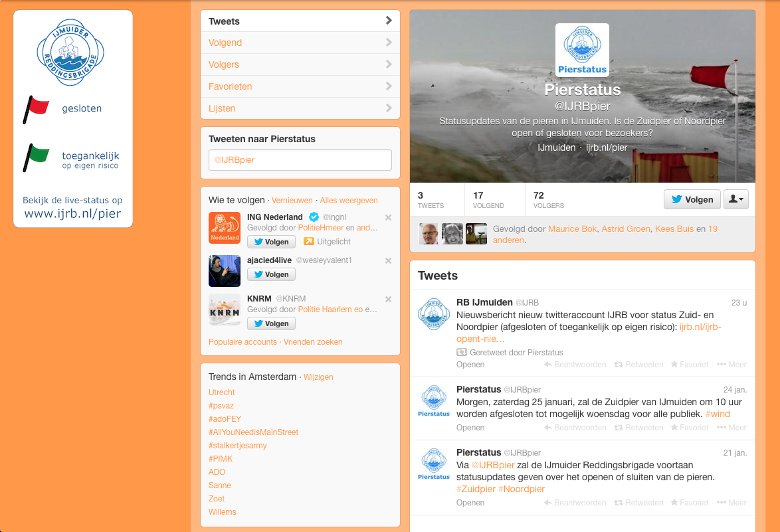This screenshot has height=532, width=780.
Task: Click the Pierstatus profile logo in header
Action: 582,50
